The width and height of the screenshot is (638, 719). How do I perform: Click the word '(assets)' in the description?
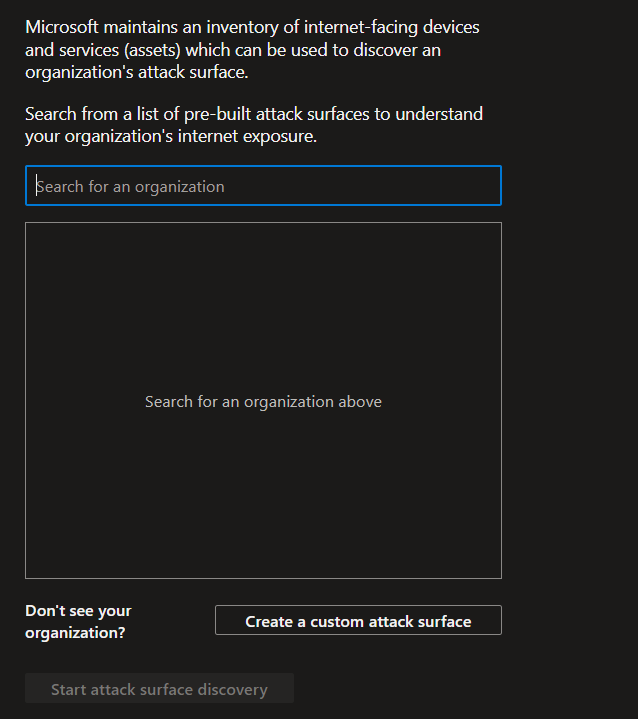(152, 50)
